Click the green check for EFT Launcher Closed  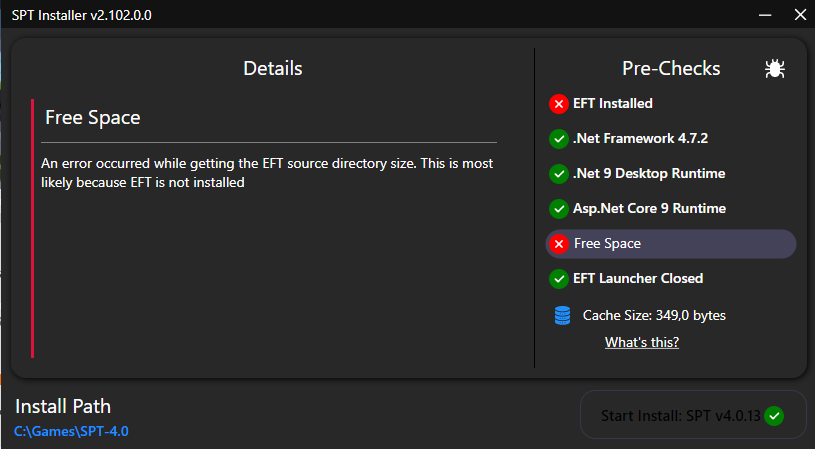point(559,279)
